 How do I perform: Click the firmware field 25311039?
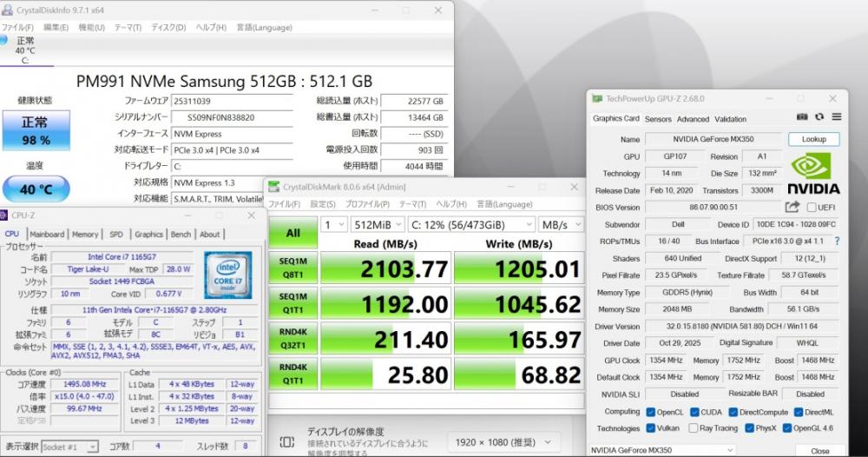(x=232, y=102)
